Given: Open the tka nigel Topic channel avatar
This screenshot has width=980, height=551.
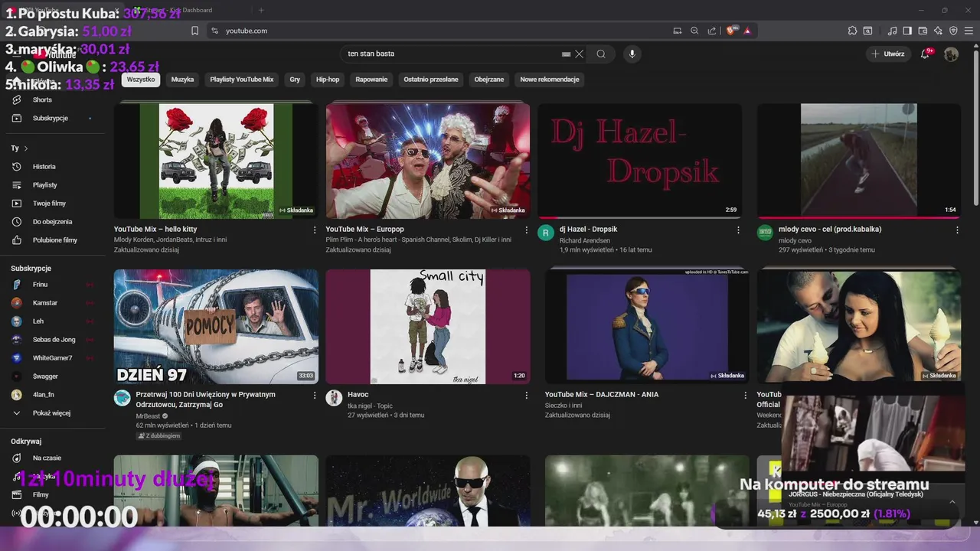Looking at the screenshot, I should [334, 398].
